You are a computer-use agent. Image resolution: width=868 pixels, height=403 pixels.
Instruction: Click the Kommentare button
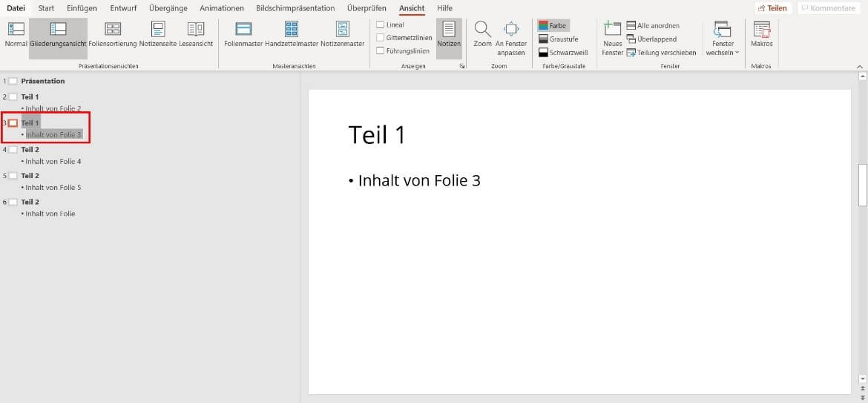(828, 8)
